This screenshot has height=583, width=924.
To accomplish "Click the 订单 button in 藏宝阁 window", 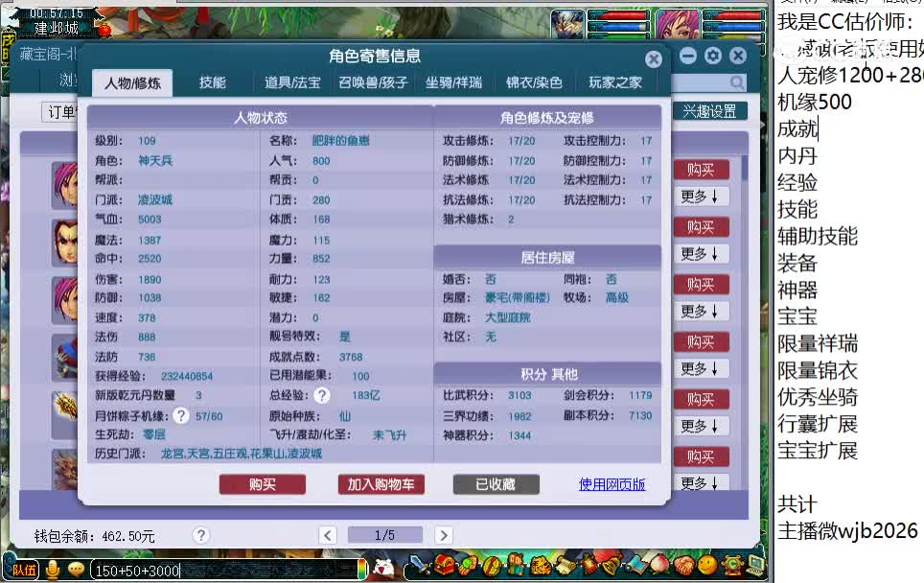I will (60, 112).
